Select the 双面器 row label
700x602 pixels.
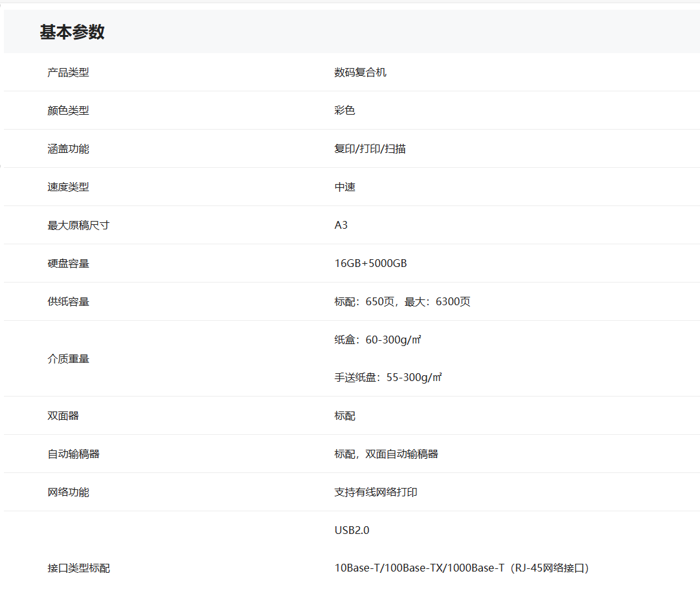pyautogui.click(x=63, y=416)
